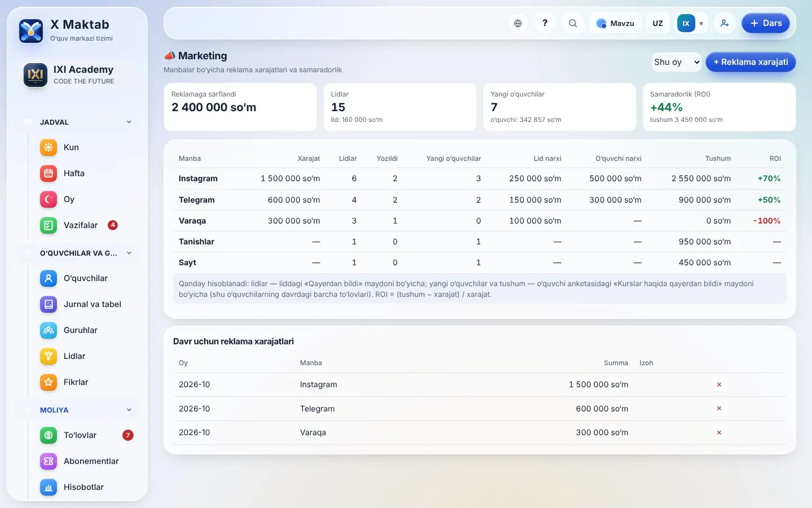Click the Tanishlar source row name
The image size is (812, 508).
[x=196, y=242]
